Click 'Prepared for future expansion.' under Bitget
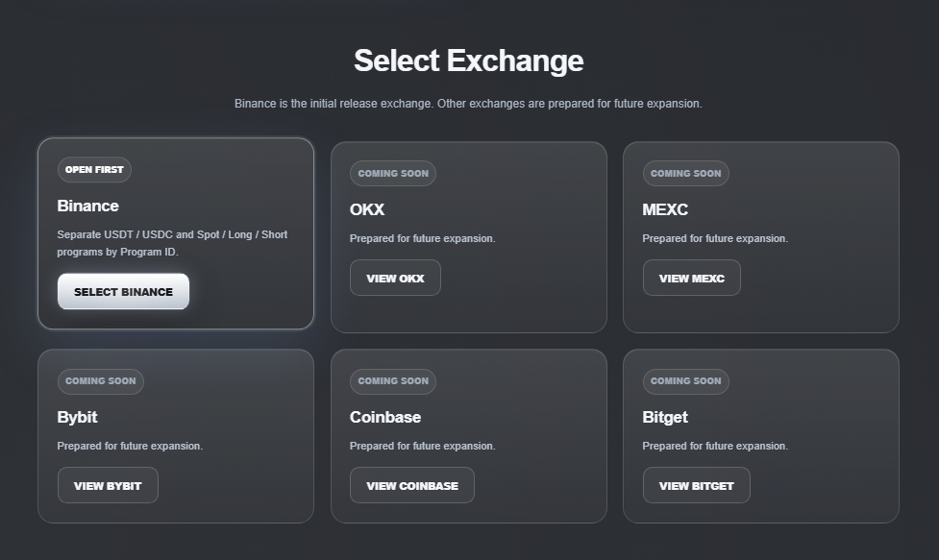Screen dimensions: 939x560 (715, 446)
